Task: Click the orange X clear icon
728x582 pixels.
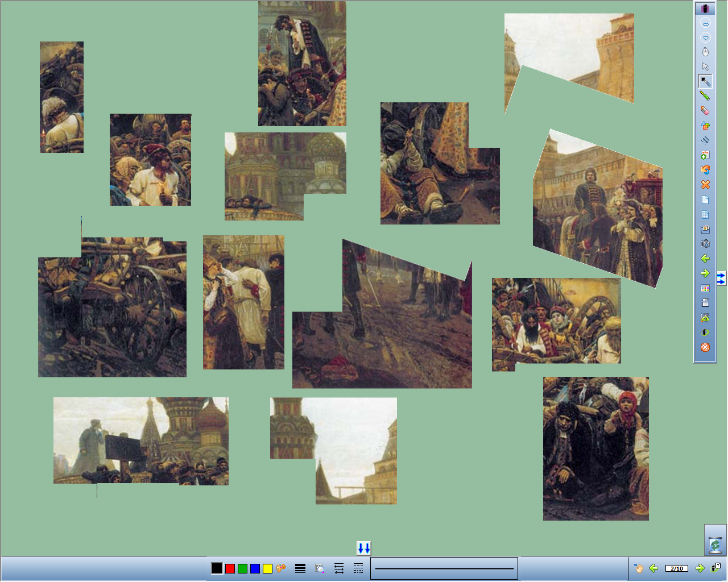Action: tap(705, 185)
